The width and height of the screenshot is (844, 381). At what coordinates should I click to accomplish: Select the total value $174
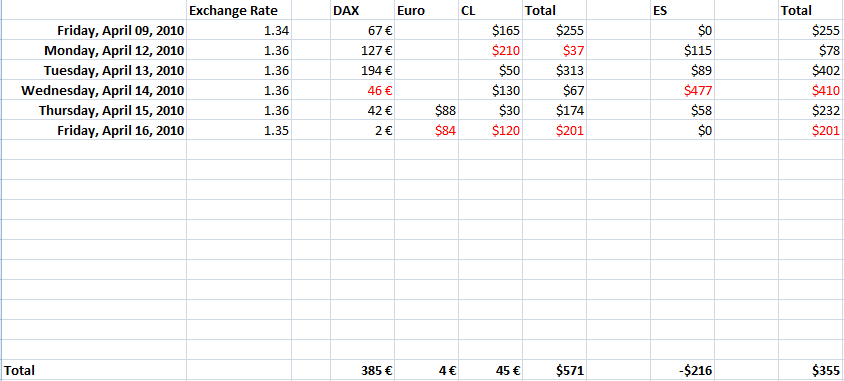pos(554,110)
